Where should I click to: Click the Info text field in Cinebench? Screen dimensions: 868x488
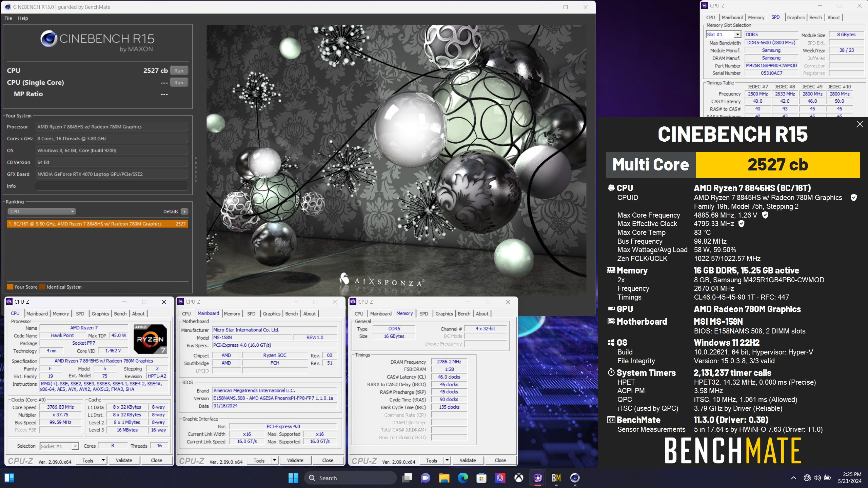pyautogui.click(x=112, y=186)
